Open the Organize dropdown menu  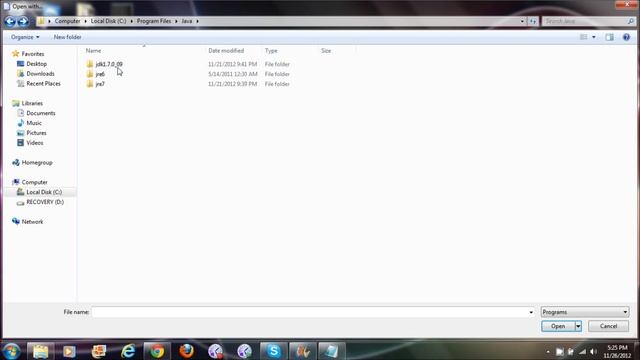tap(25, 37)
